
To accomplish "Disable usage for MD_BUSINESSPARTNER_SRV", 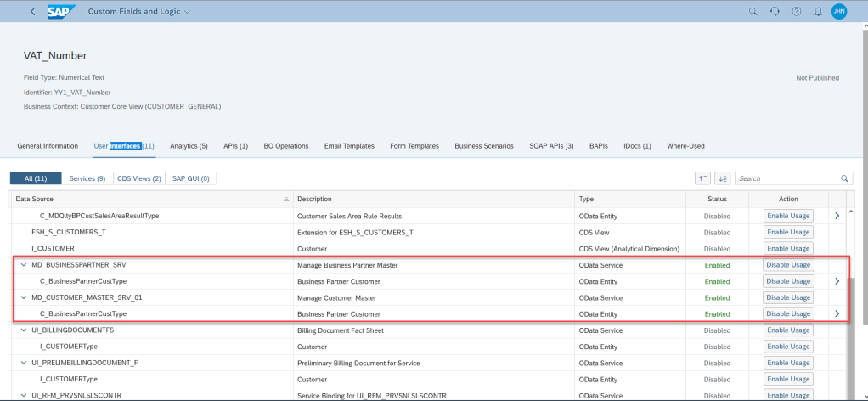I will [x=788, y=265].
